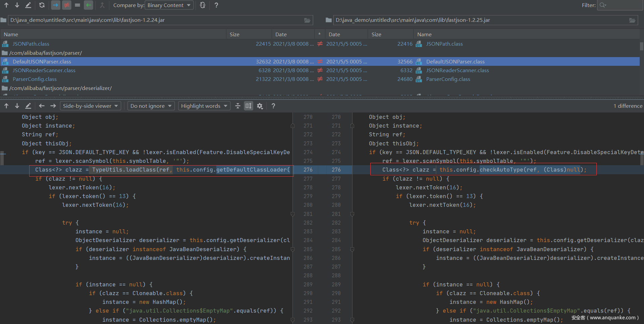The width and height of the screenshot is (644, 324).
Task: Click the collapse unchanged fragments icon
Action: [x=238, y=106]
